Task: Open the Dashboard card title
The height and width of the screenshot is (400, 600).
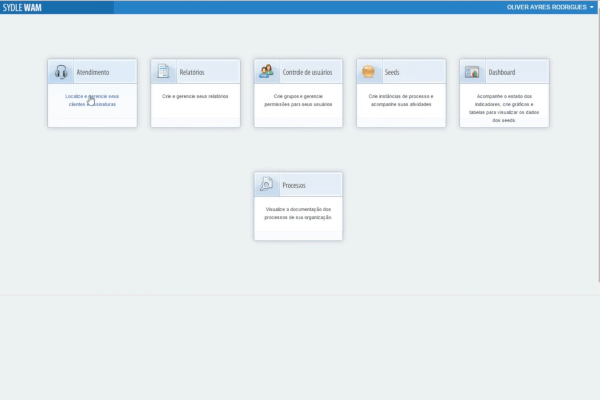Action: [x=504, y=73]
